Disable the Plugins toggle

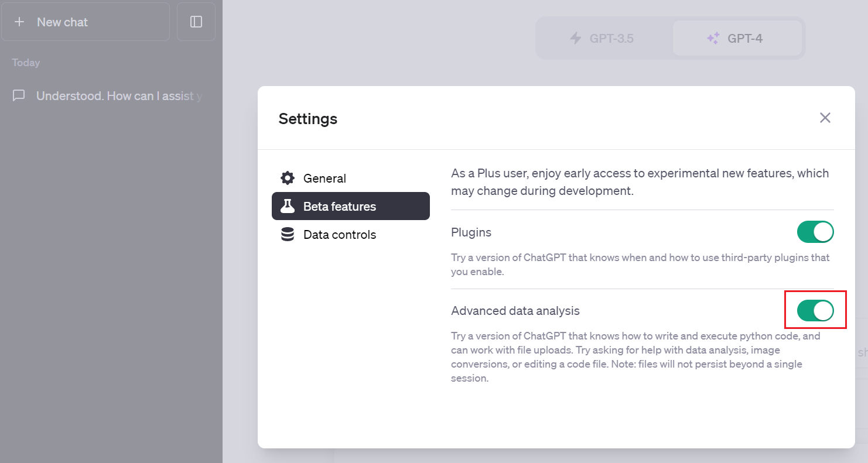(815, 232)
